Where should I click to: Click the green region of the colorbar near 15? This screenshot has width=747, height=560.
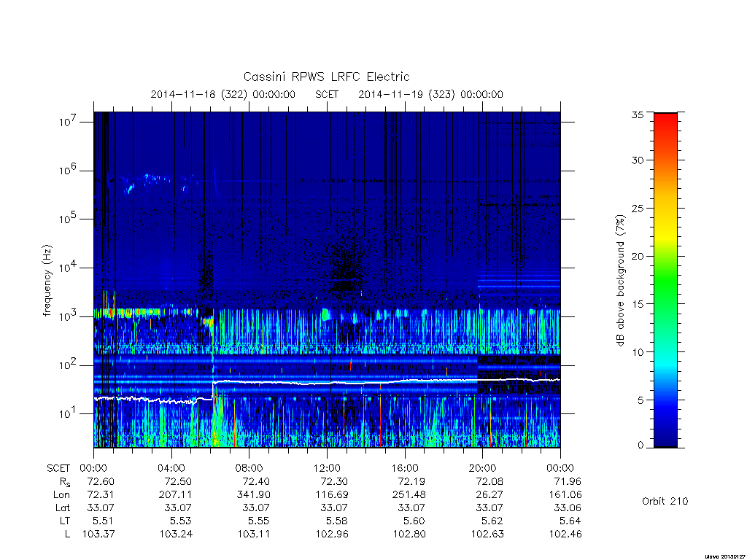click(665, 303)
